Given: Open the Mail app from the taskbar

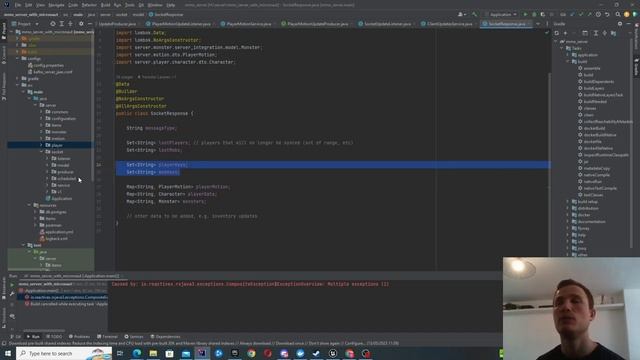Looking at the screenshot, I should pyautogui.click(x=186, y=353).
